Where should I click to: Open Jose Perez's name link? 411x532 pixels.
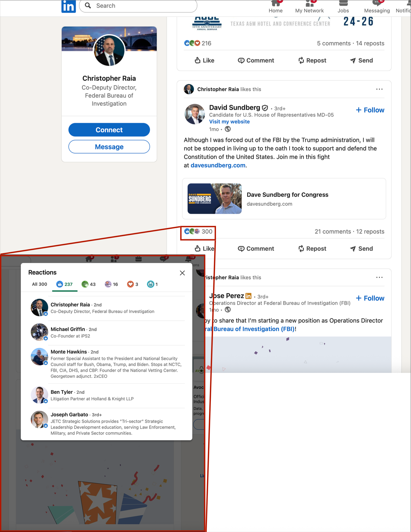click(x=227, y=296)
